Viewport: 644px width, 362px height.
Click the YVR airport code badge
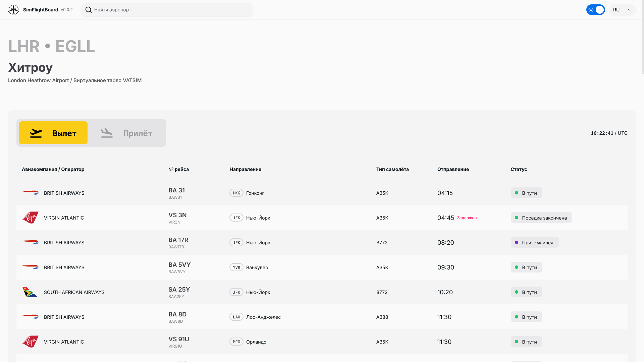(236, 267)
